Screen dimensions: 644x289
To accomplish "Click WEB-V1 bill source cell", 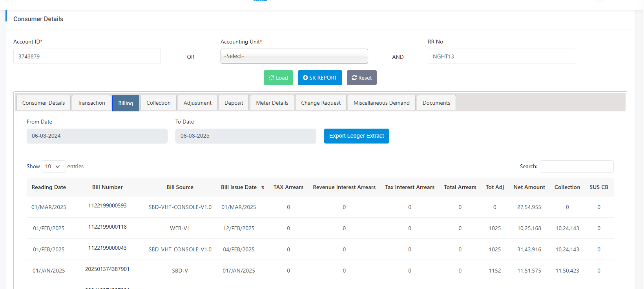I will point(180,228).
